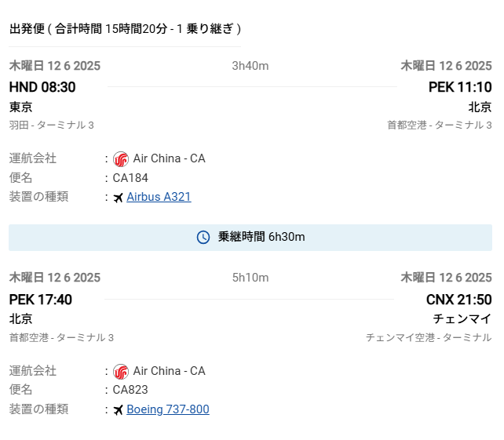Click the 出発便 header with total time
The height and width of the screenshot is (440, 504).
[x=125, y=29]
